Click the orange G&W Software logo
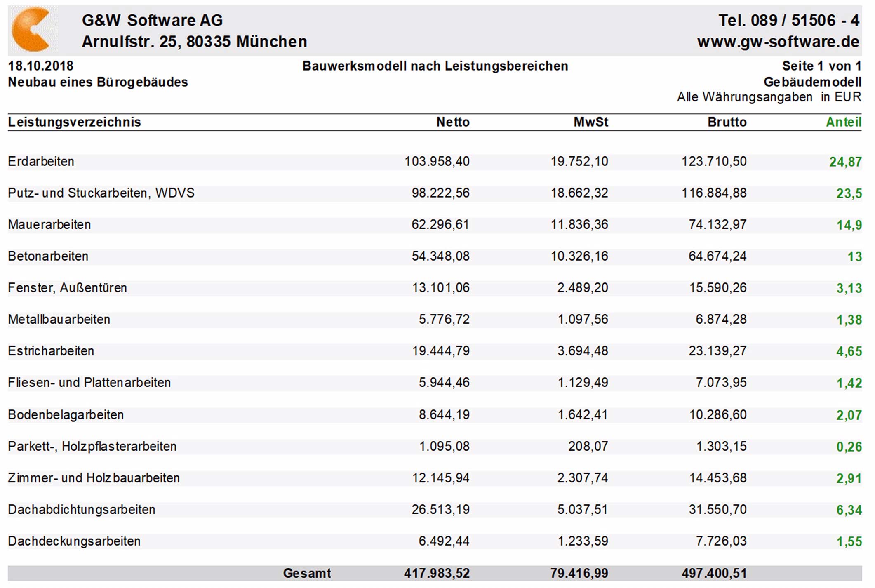 click(x=33, y=29)
